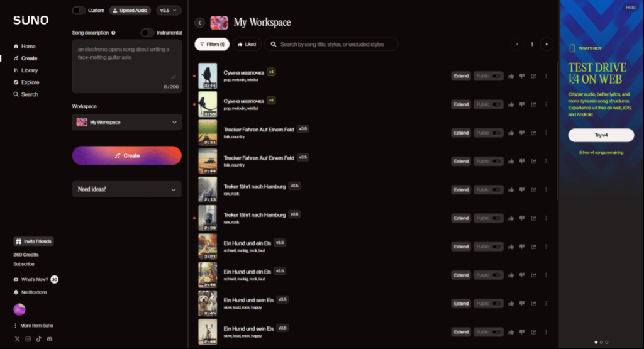Viewport: 644px width, 349px height.
Task: Toggle the Instrumental switch
Action: pyautogui.click(x=147, y=33)
